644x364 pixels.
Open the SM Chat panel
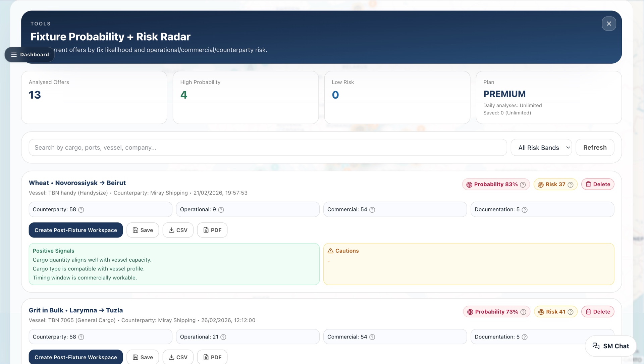[610, 346]
